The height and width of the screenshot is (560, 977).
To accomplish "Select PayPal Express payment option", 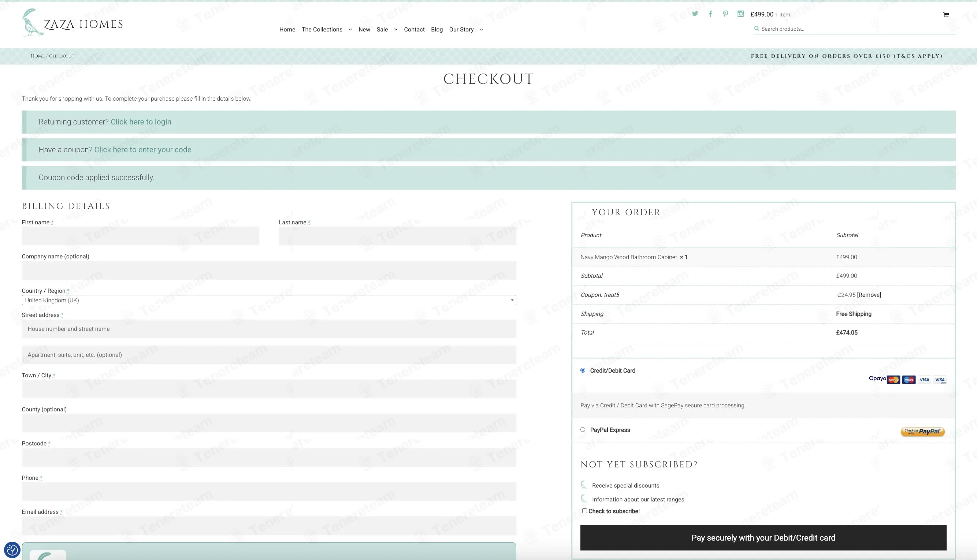I will [583, 430].
